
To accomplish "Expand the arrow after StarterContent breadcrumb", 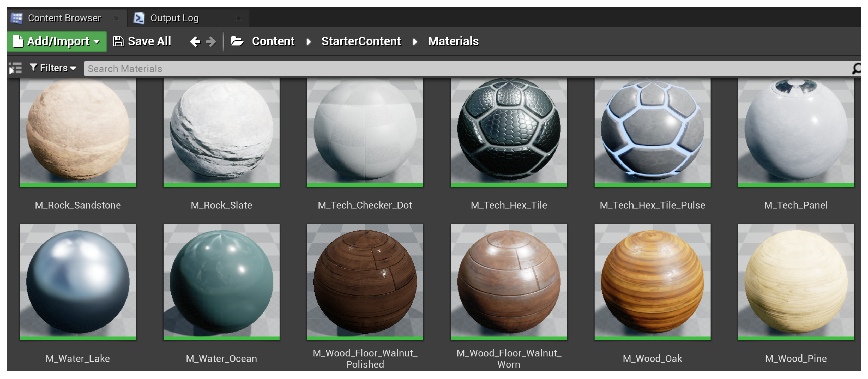I will pos(415,41).
